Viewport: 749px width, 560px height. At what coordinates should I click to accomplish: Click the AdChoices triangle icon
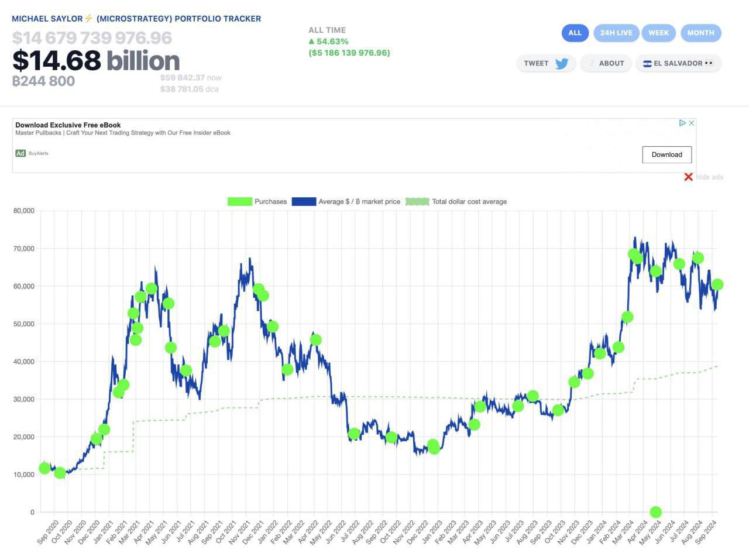click(682, 123)
